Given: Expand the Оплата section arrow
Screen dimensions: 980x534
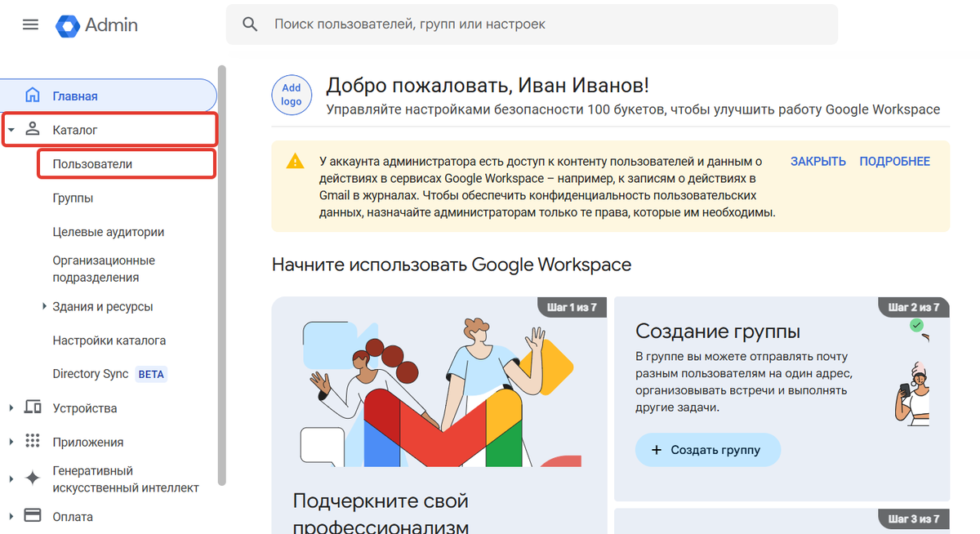Looking at the screenshot, I should click(11, 517).
